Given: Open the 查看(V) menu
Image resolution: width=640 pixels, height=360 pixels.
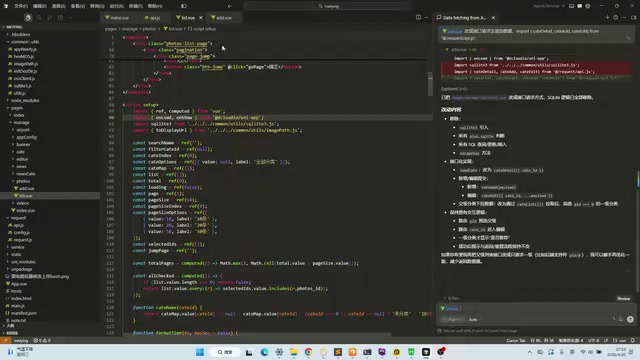Looking at the screenshot, I should [x=78, y=6].
